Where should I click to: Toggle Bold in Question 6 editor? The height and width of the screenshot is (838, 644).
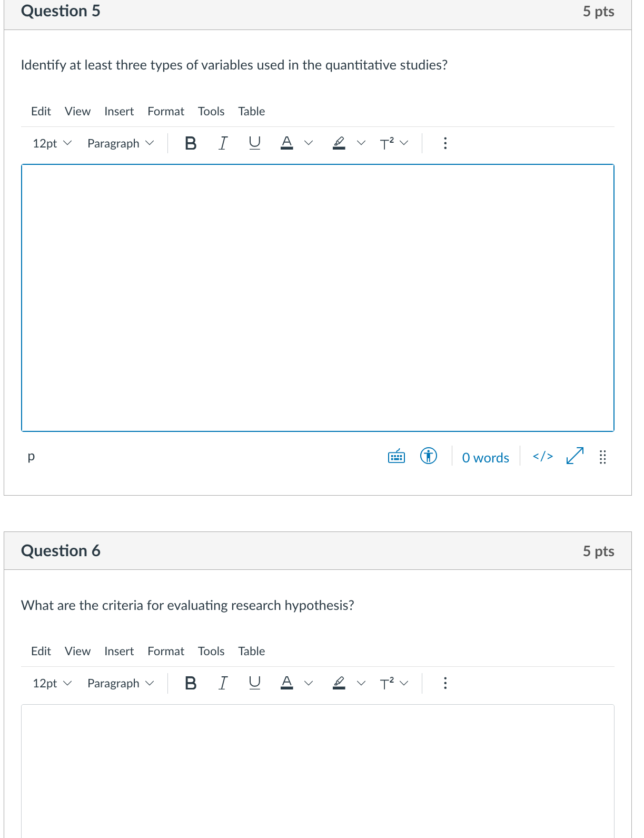pyautogui.click(x=191, y=683)
